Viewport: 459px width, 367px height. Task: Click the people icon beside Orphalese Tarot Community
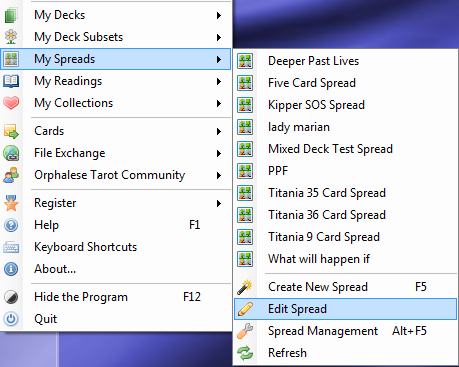(11, 175)
